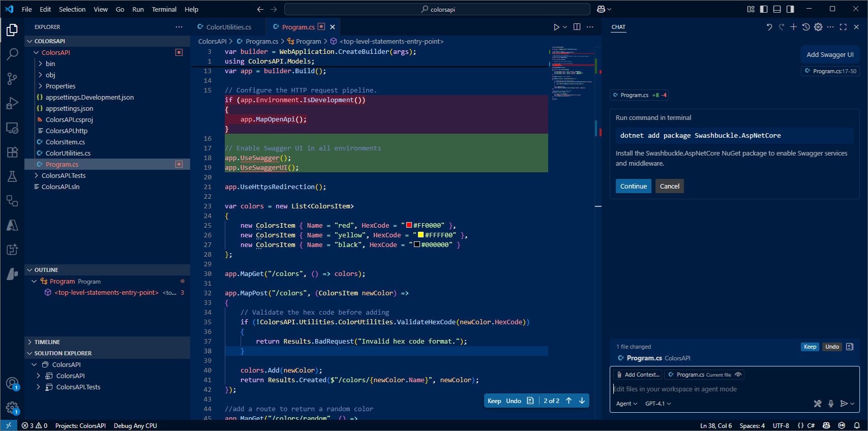Open the Search view in activity bar

[12, 54]
